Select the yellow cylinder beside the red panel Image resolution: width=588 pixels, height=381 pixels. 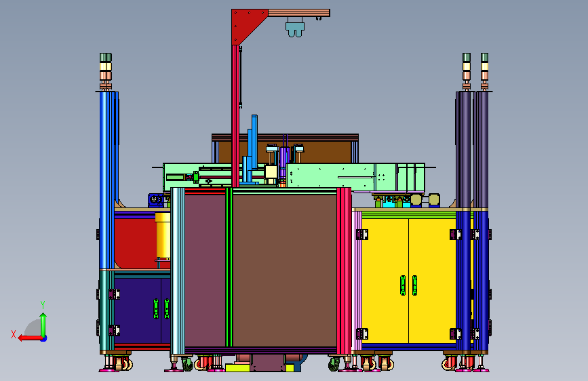pyautogui.click(x=163, y=235)
